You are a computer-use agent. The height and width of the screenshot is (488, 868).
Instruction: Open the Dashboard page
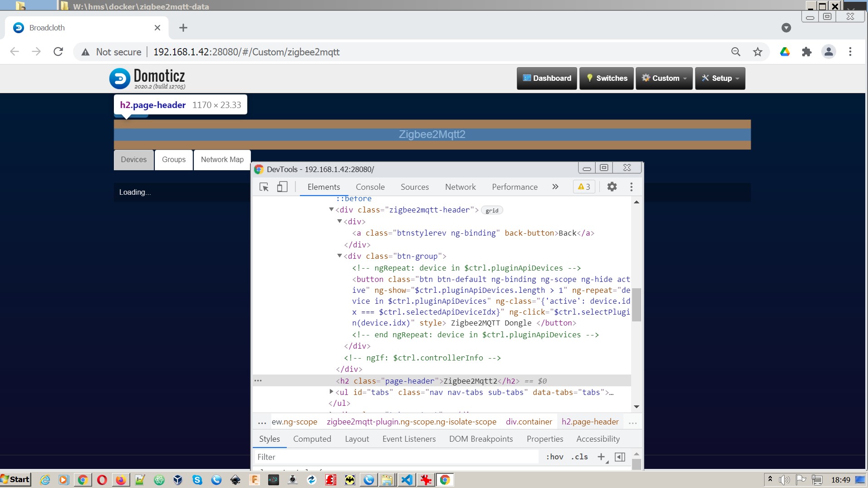[546, 78]
